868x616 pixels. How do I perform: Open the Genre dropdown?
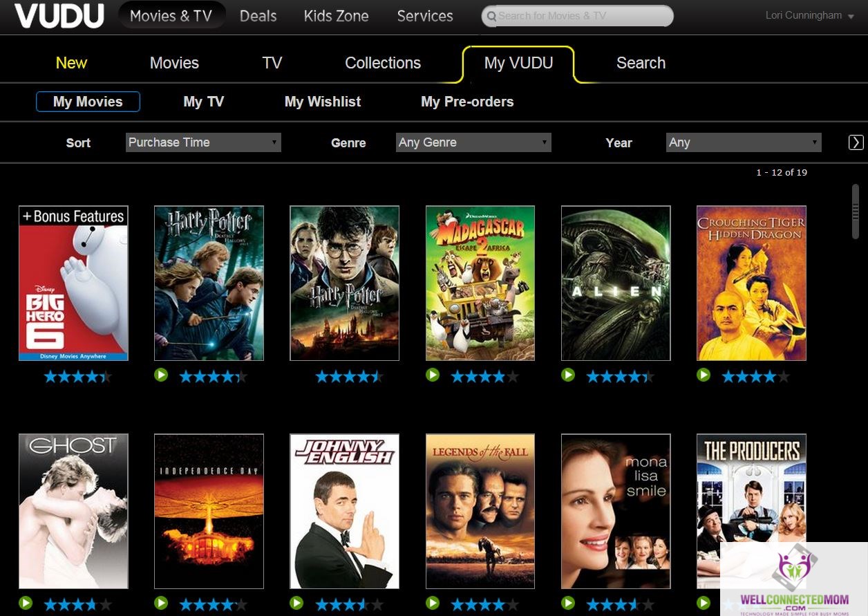[x=473, y=142]
